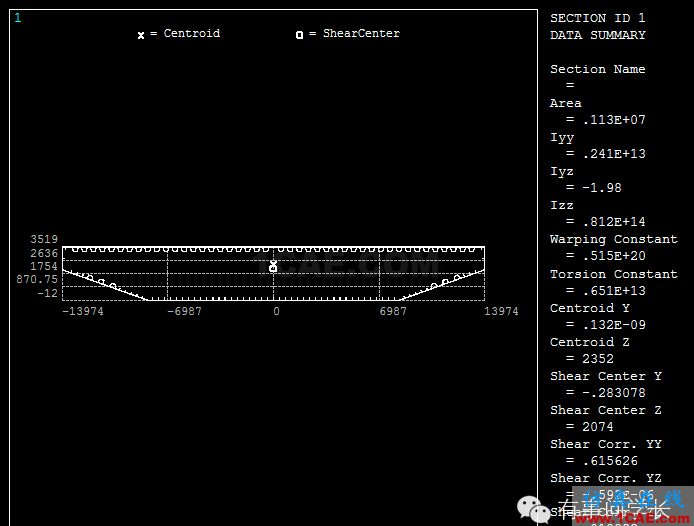Click the "Shear Center Y" label
Screen dimensions: 694x526
(605, 376)
